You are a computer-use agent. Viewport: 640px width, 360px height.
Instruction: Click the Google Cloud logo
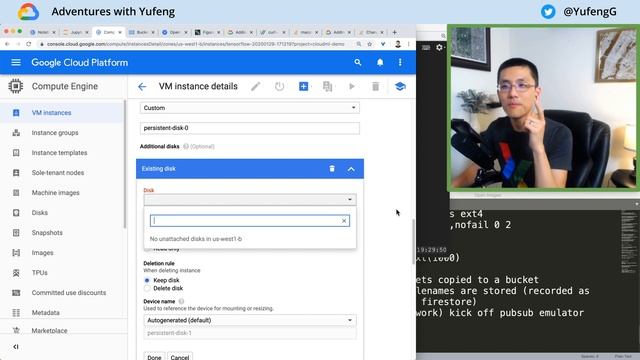pos(29,11)
